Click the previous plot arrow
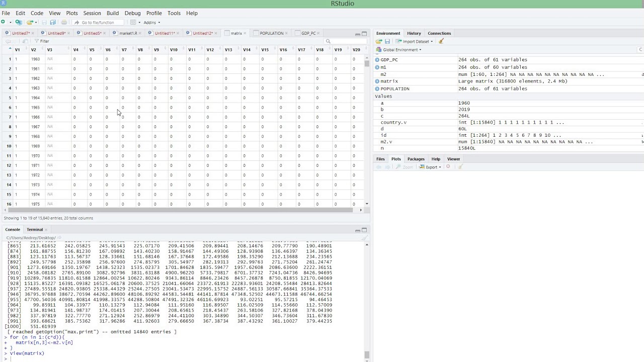This screenshot has width=644, height=362. [x=379, y=167]
